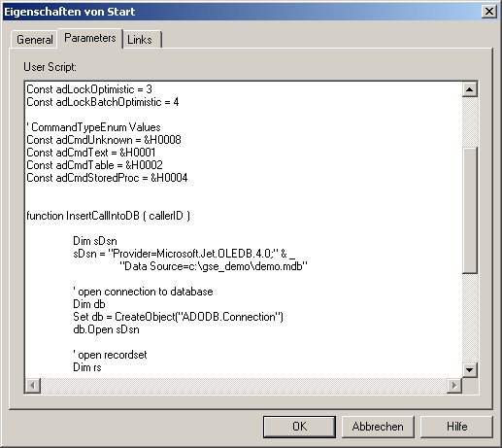Click the line 'Const adCmdUnknown = &H0008'

pos(104,140)
